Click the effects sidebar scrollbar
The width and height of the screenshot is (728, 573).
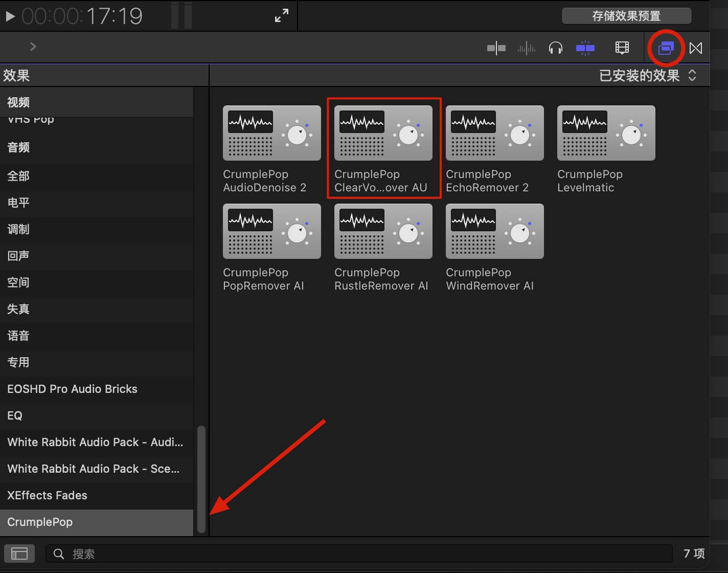coord(201,479)
